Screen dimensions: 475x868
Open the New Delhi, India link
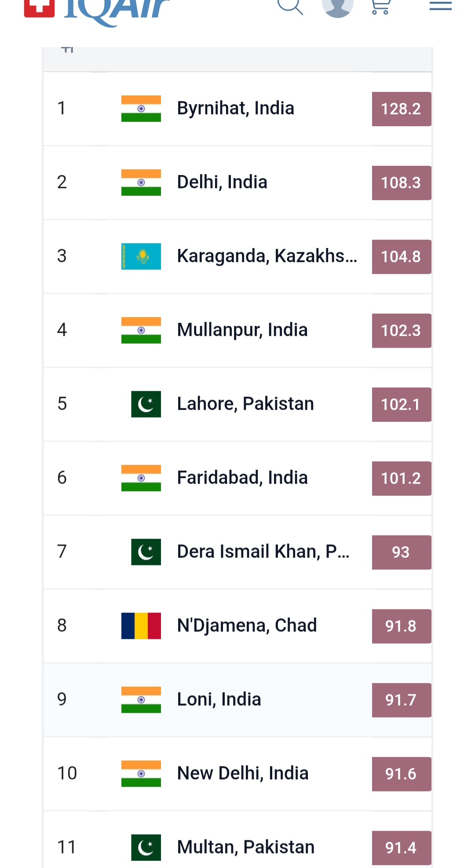242,773
